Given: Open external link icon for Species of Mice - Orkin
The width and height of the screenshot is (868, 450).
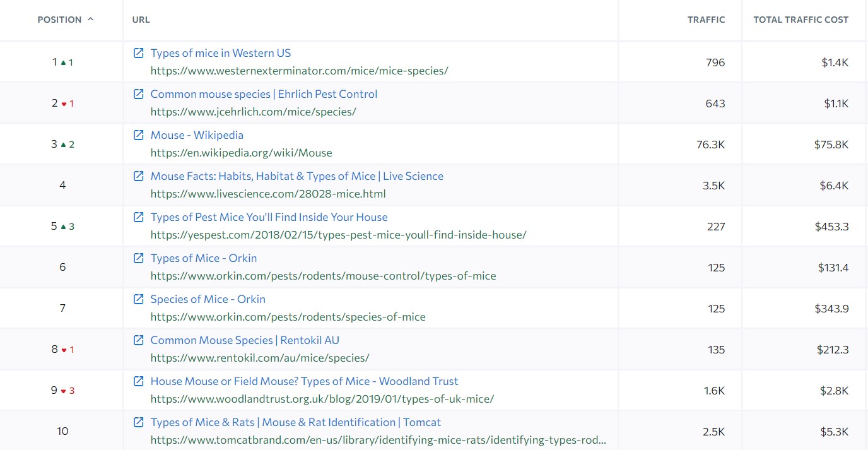Looking at the screenshot, I should point(139,299).
